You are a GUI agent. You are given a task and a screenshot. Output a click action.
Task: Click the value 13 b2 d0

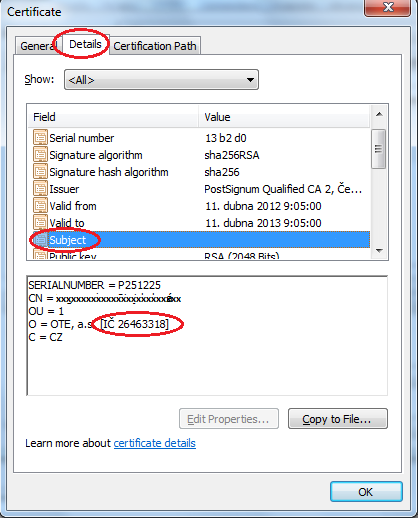pyautogui.click(x=226, y=138)
